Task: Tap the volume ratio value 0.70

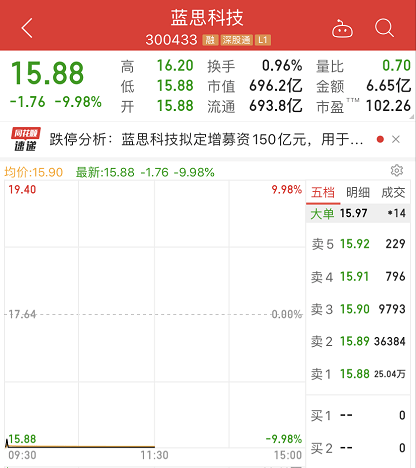Action: 396,66
